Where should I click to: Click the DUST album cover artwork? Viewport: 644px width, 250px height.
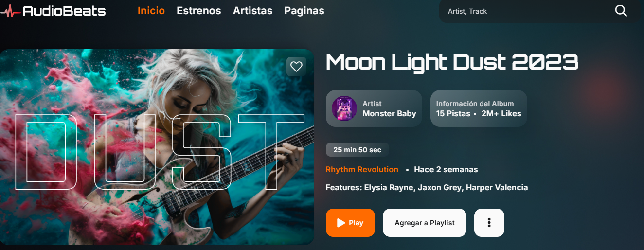tap(157, 147)
